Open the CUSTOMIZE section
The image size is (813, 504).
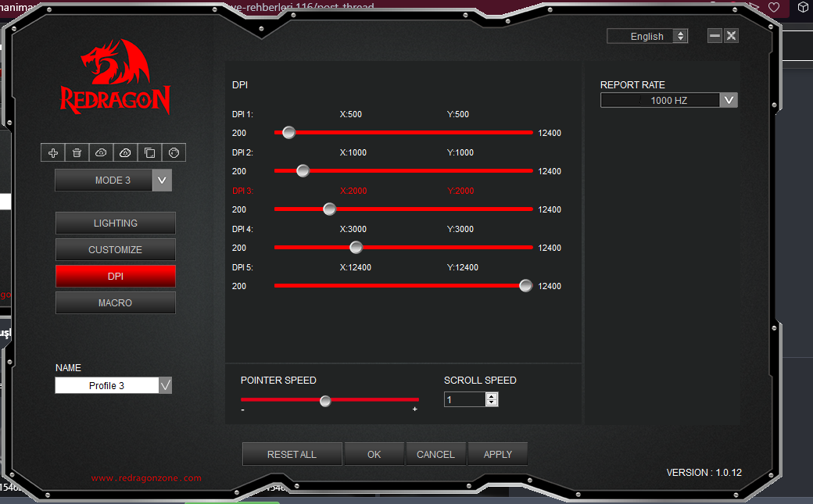point(116,249)
